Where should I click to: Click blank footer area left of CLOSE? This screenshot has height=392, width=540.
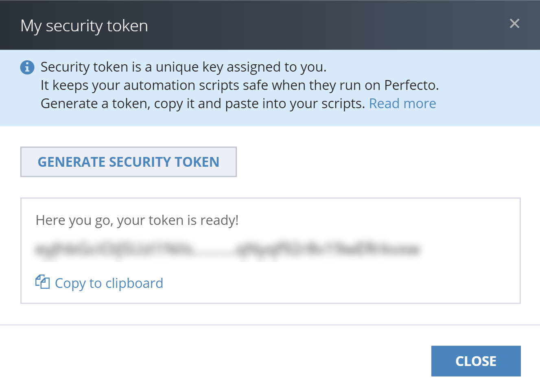203,361
